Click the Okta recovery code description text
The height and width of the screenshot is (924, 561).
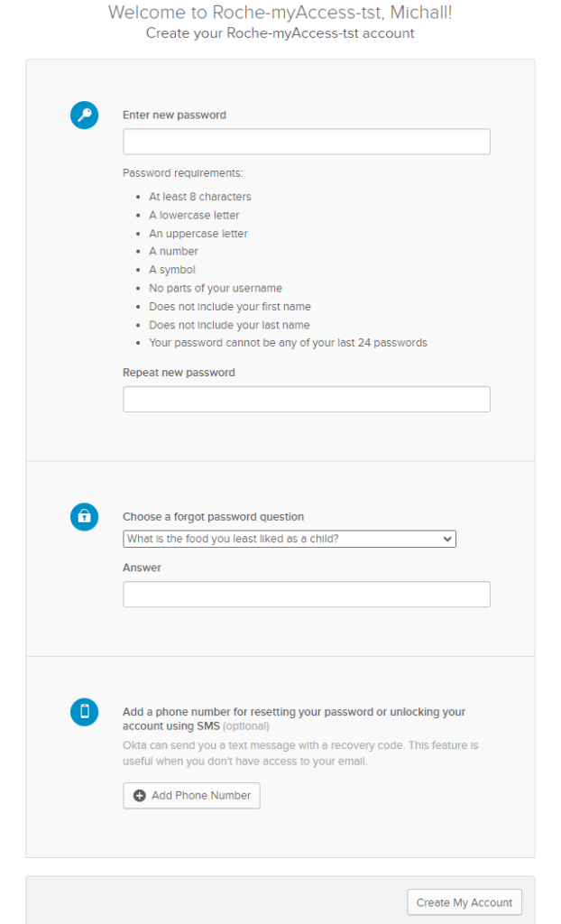click(299, 753)
